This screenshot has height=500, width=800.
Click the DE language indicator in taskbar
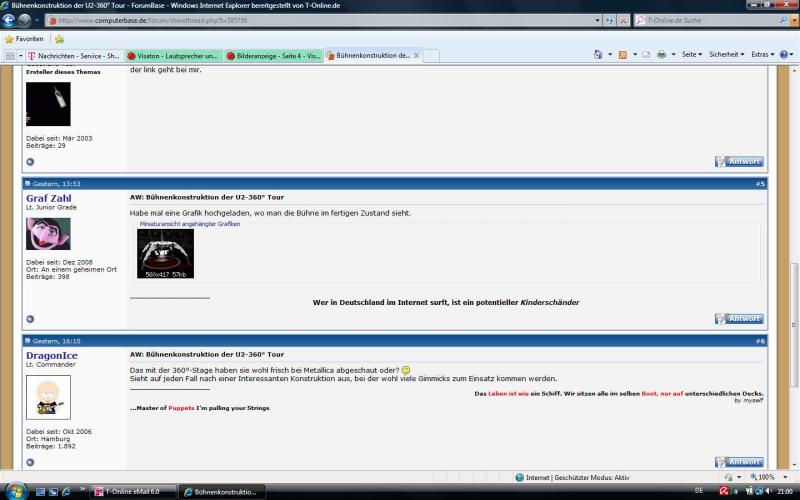[698, 491]
